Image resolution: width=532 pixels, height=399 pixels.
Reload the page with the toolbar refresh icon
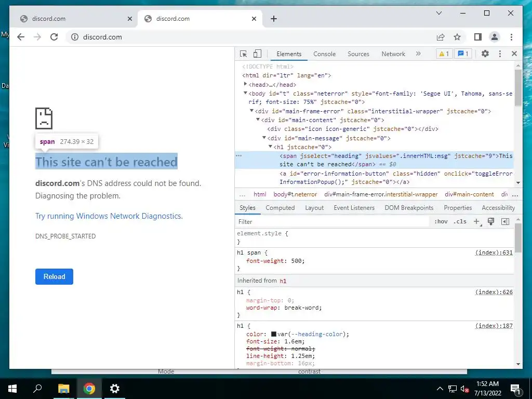54,37
